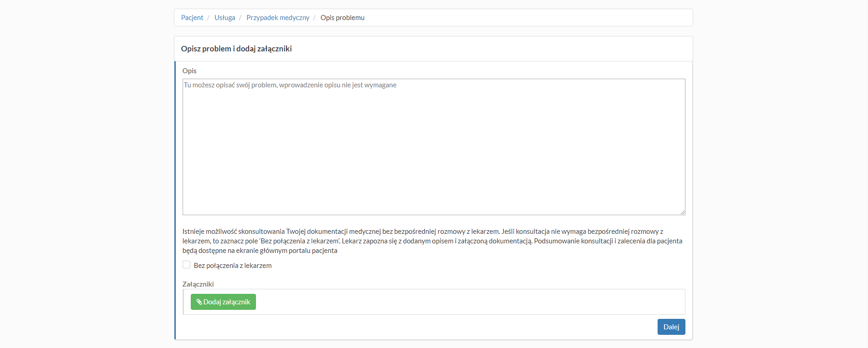Go back to the Pacjent breadcrumb step
This screenshot has height=348, width=868.
click(192, 18)
